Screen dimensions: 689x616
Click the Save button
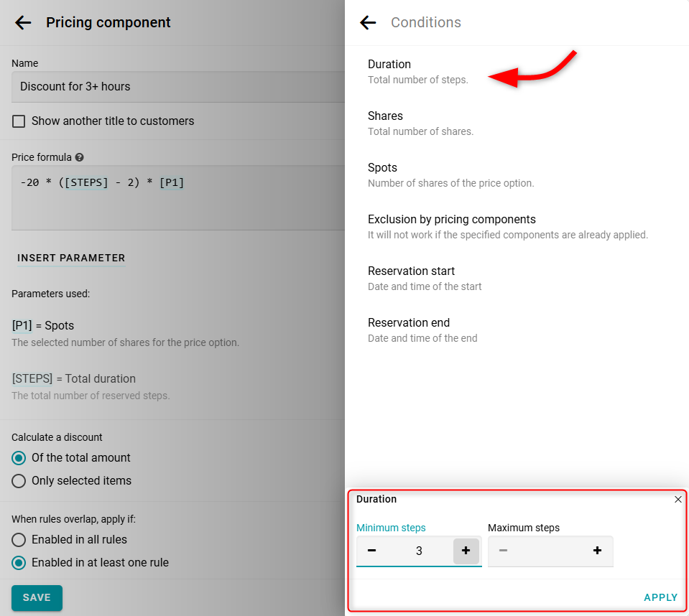click(37, 597)
